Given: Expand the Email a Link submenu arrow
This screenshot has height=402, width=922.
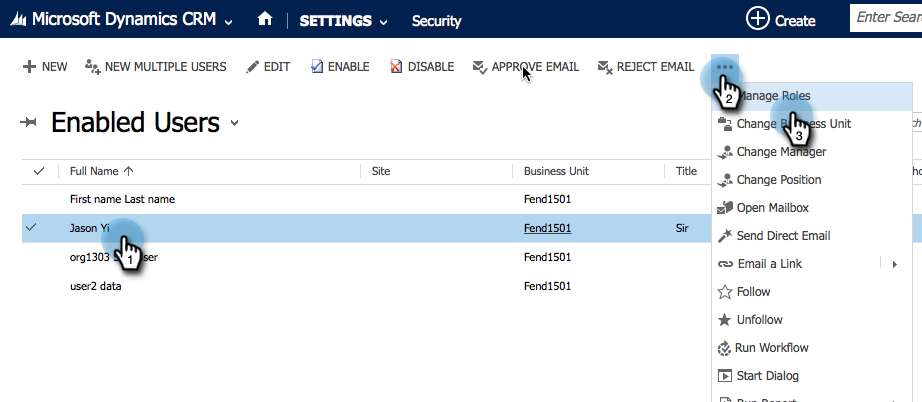Looking at the screenshot, I should [893, 264].
